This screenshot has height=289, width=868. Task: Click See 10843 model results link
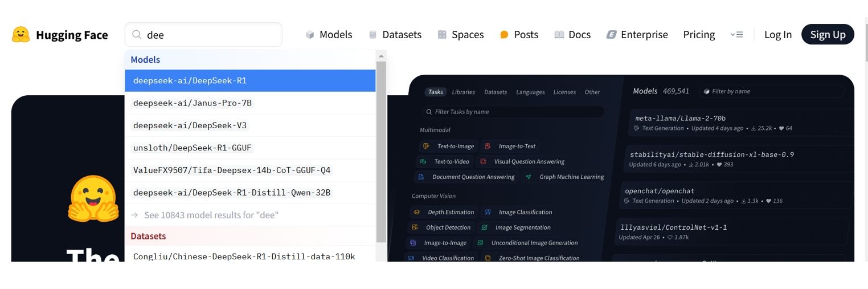pyautogui.click(x=250, y=215)
